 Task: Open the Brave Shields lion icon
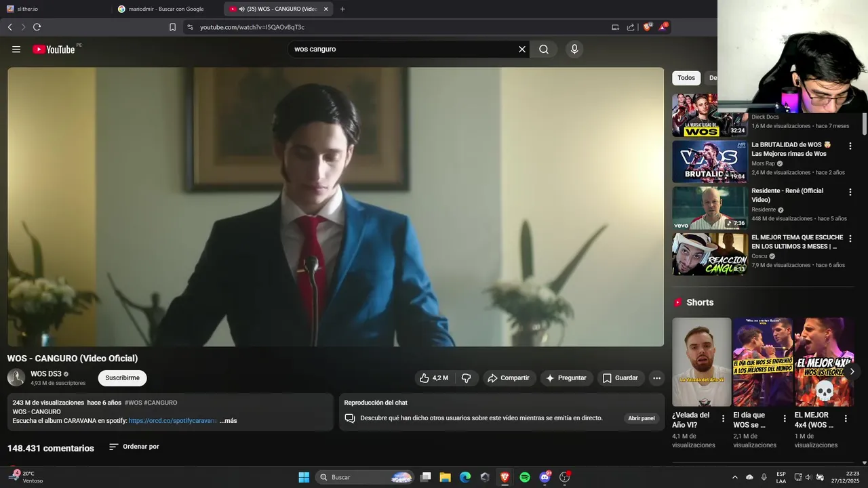point(647,27)
